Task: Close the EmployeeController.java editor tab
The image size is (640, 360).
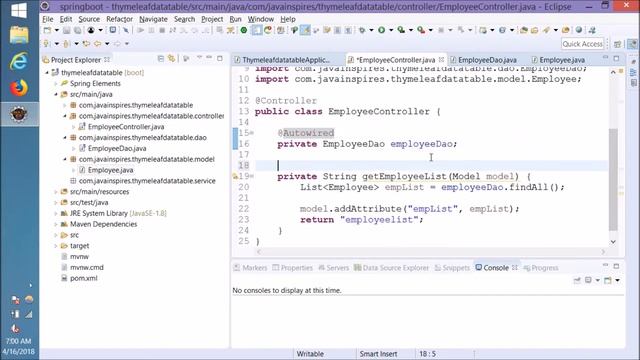Action: click(441, 60)
